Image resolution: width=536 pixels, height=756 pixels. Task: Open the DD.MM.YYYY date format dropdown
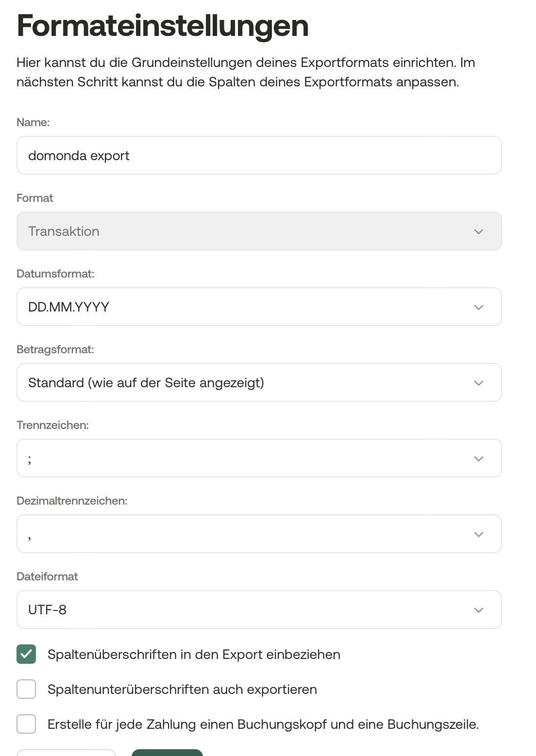259,307
